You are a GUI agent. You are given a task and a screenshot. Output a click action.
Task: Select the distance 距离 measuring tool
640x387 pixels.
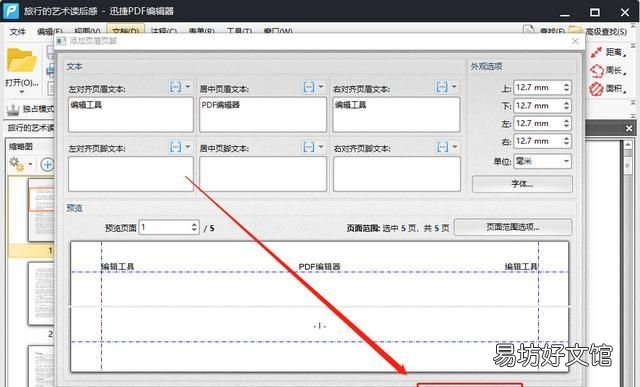(608, 52)
